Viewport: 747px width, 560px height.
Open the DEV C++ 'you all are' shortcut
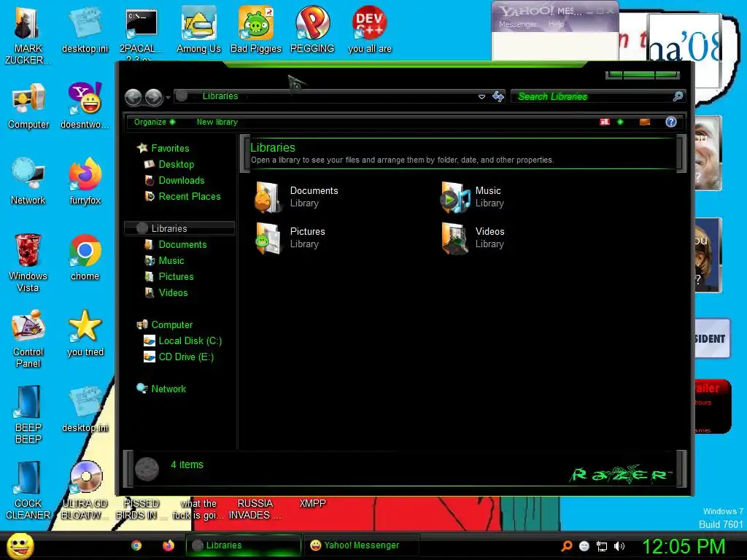click(x=369, y=31)
